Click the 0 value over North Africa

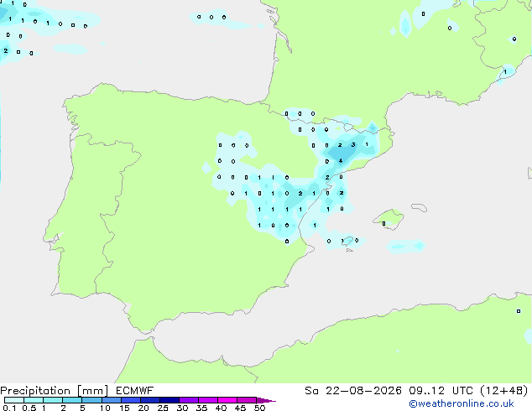519,311
